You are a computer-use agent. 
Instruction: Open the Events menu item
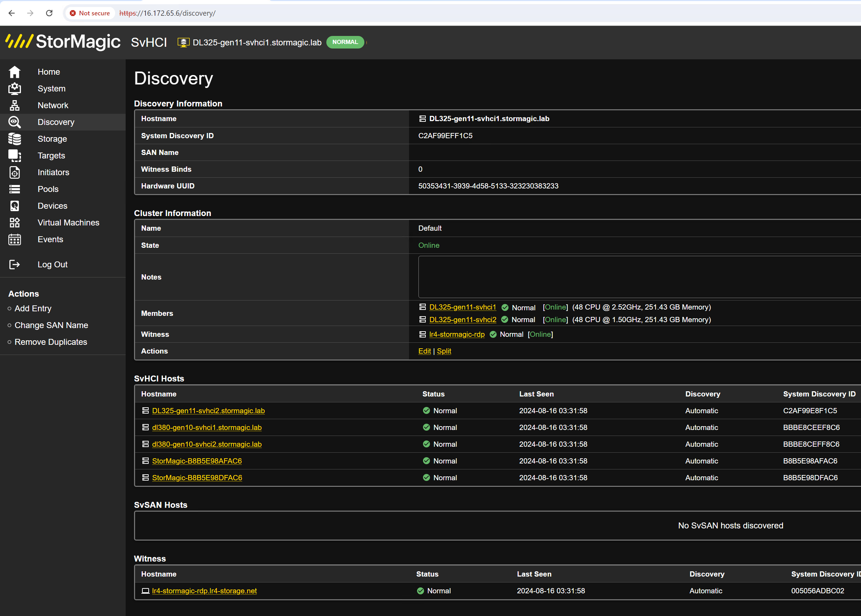coord(50,239)
